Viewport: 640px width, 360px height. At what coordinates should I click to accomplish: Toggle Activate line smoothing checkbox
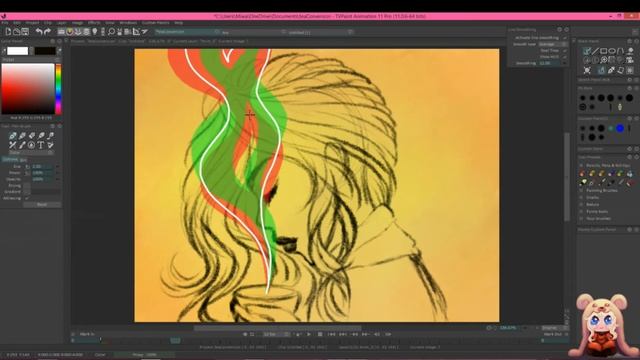point(565,38)
